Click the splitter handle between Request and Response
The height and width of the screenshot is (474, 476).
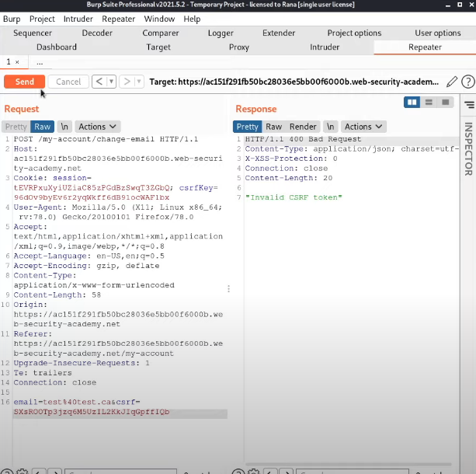point(228,288)
